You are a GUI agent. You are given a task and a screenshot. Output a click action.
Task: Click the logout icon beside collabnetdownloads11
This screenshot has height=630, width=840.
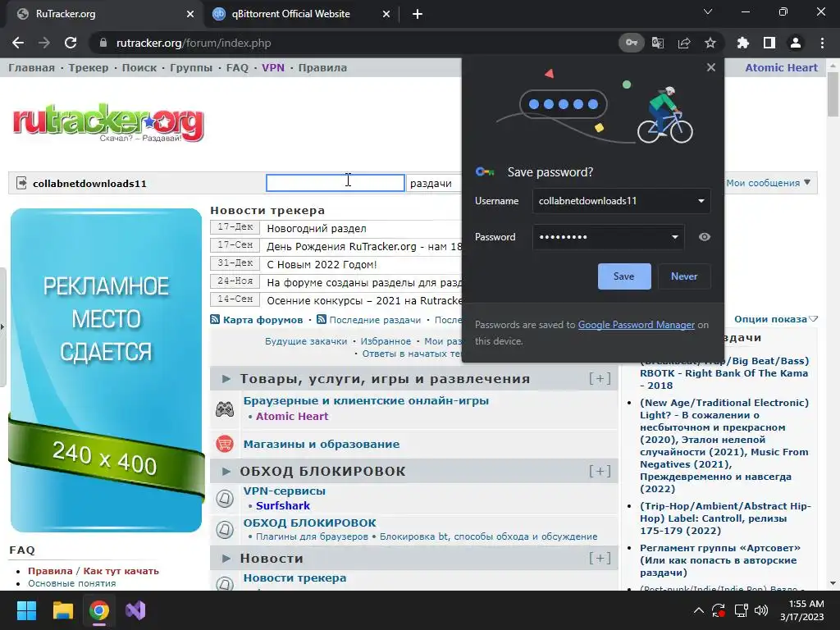click(21, 183)
